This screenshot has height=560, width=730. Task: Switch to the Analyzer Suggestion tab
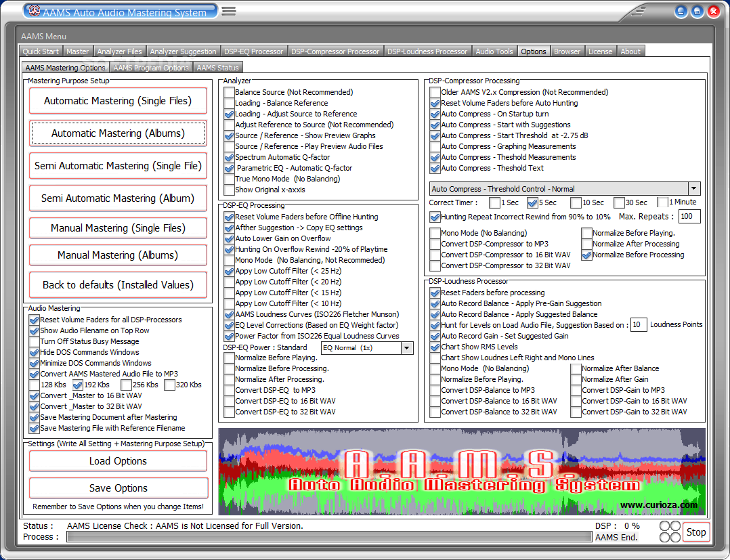183,51
